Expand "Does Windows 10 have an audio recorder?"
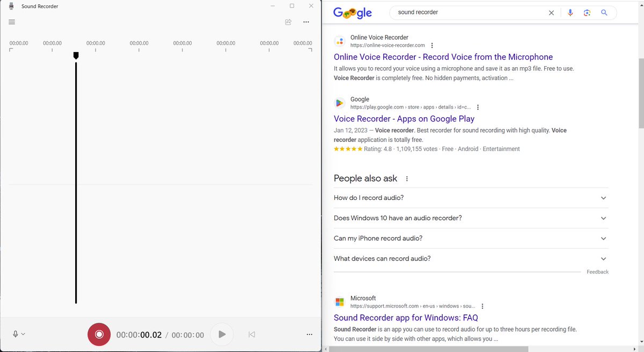Screen dimensions: 644x352 [471, 218]
